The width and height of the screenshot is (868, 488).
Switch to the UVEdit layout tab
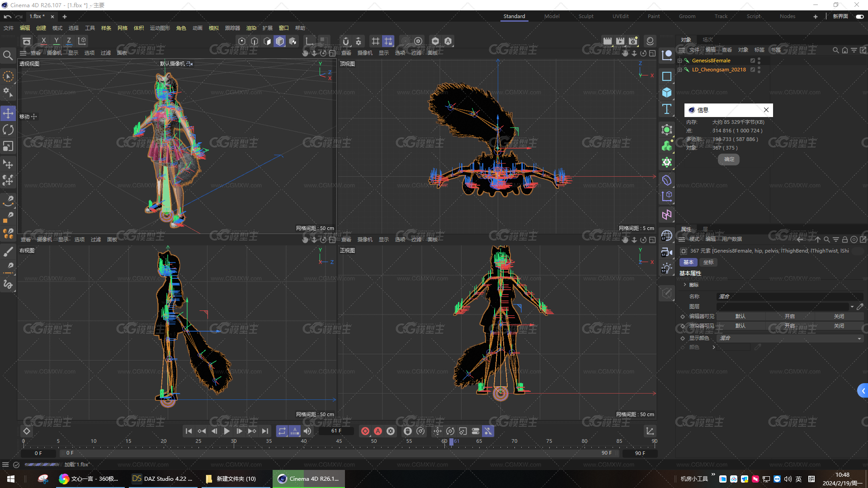620,16
